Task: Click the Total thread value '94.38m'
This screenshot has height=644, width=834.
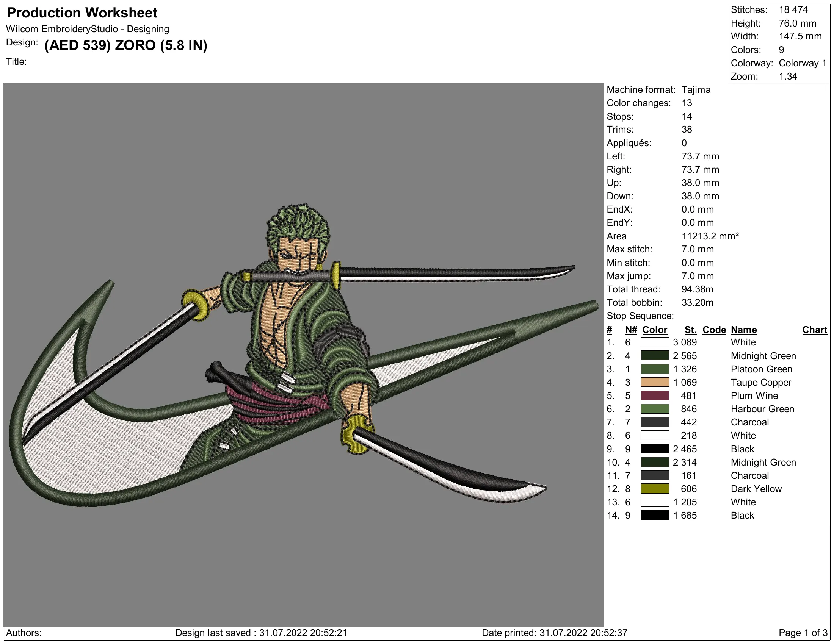Action: [x=697, y=289]
